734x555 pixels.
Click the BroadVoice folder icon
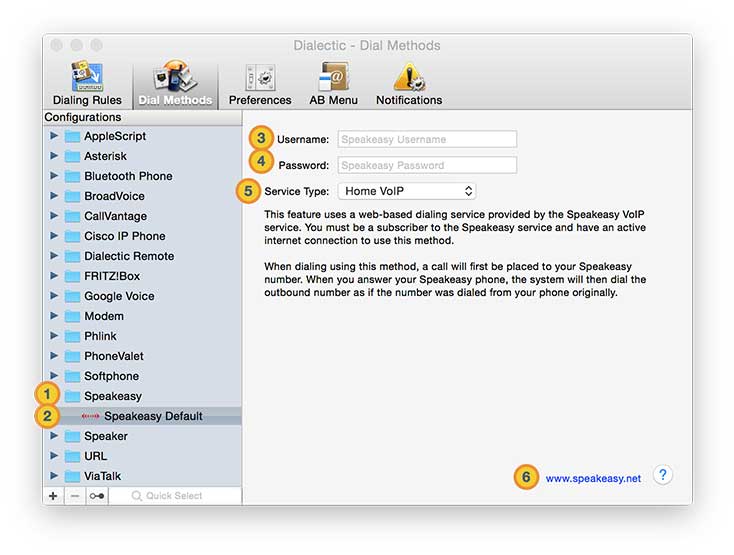click(72, 197)
